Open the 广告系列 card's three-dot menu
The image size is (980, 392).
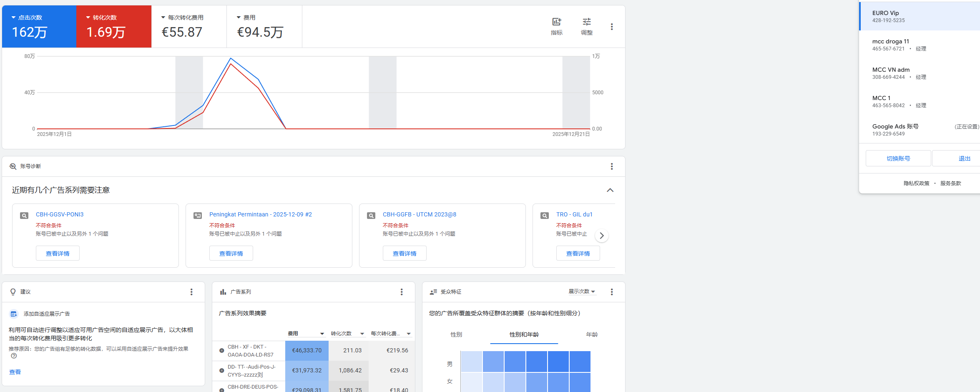point(402,292)
